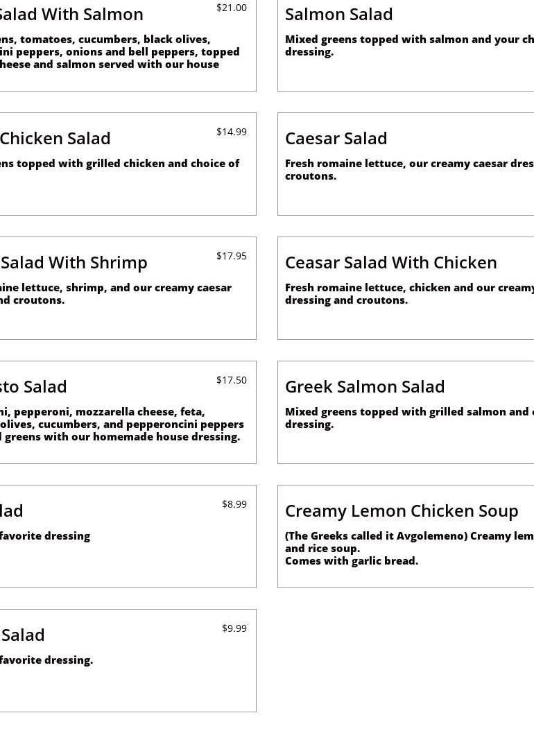The height and width of the screenshot is (756, 534).
Task: Click the $14.99 price label
Action: (x=231, y=132)
